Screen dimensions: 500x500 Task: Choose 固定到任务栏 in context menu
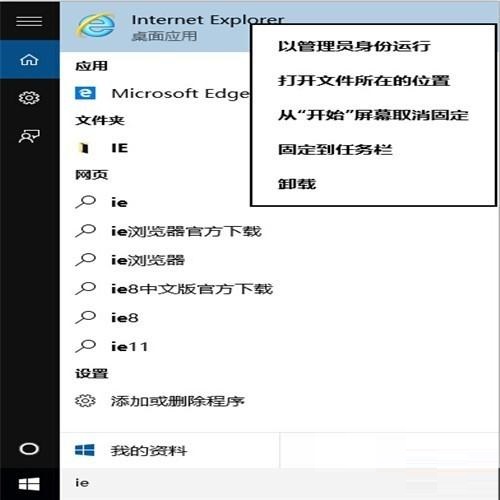tap(335, 149)
